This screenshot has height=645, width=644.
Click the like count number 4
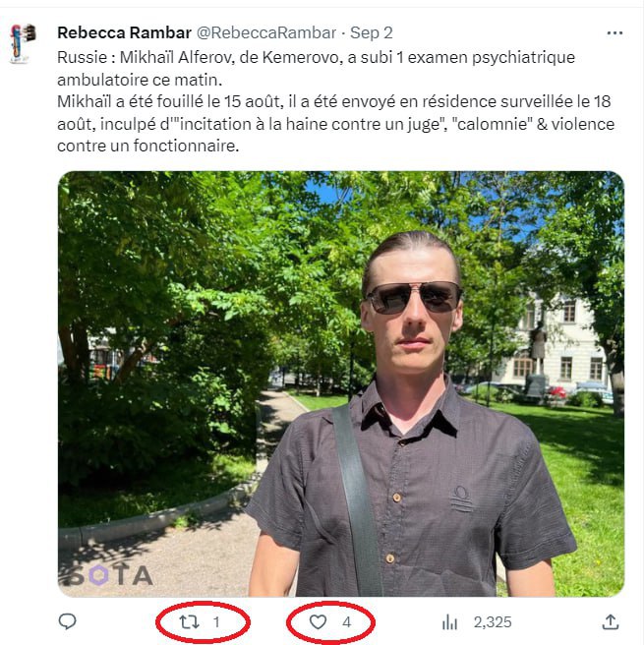347,622
